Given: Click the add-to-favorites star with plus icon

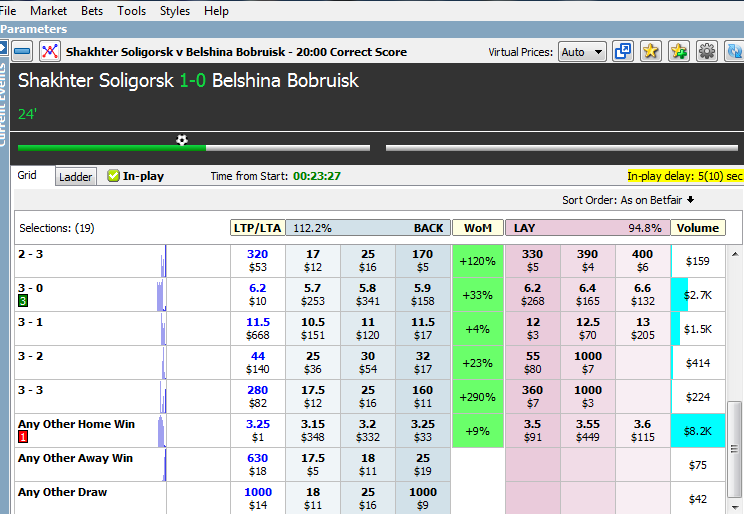Looking at the screenshot, I should click(x=679, y=51).
